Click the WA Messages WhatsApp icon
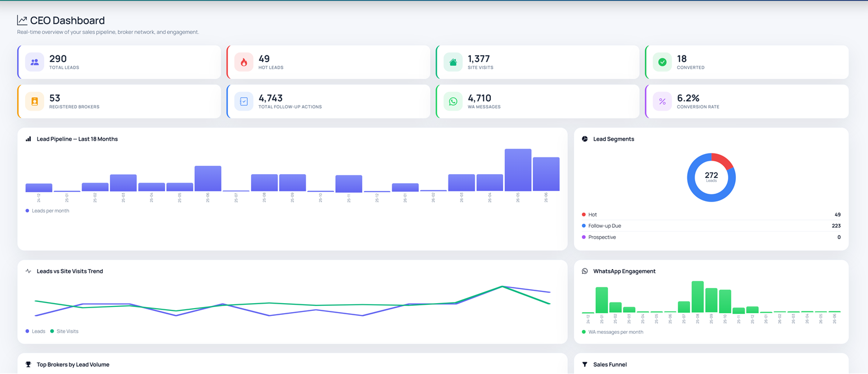Viewport: 868px width, 374px height. point(453,102)
